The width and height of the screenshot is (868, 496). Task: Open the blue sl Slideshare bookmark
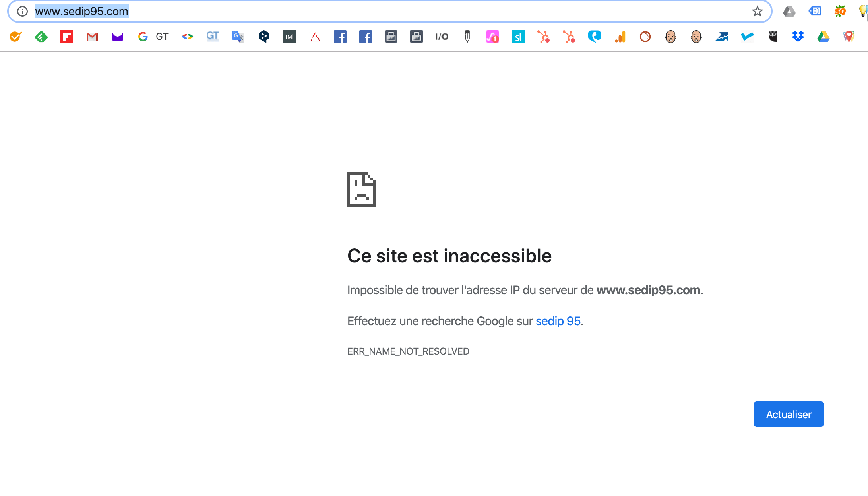tap(518, 37)
